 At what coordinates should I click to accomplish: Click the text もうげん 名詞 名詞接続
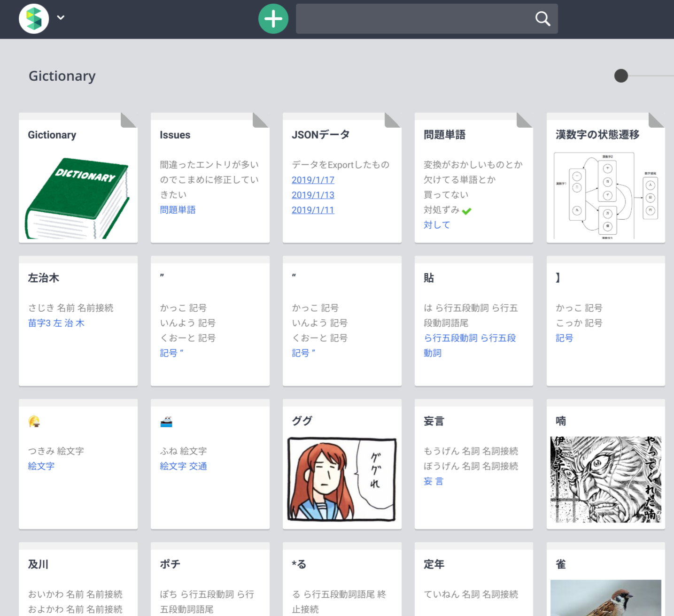coord(471,451)
